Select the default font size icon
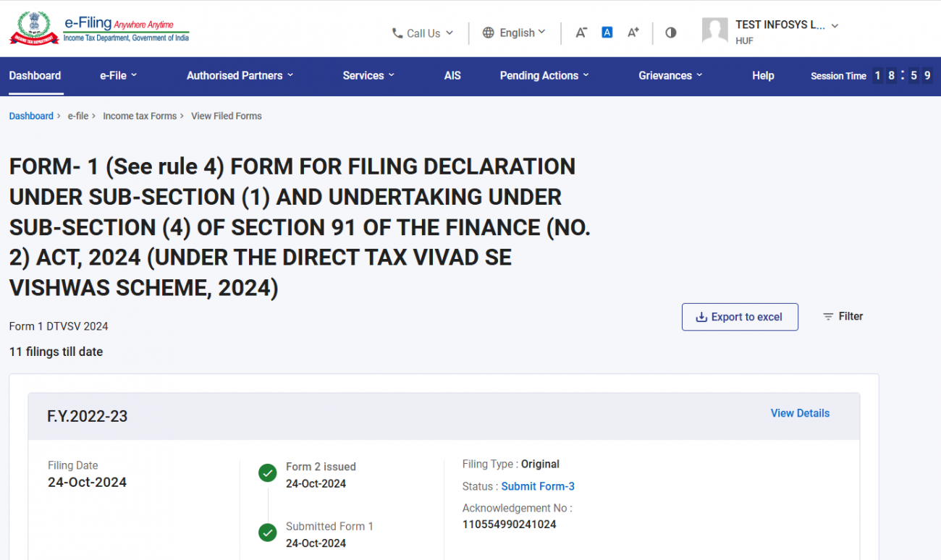The width and height of the screenshot is (941, 560). pyautogui.click(x=607, y=32)
